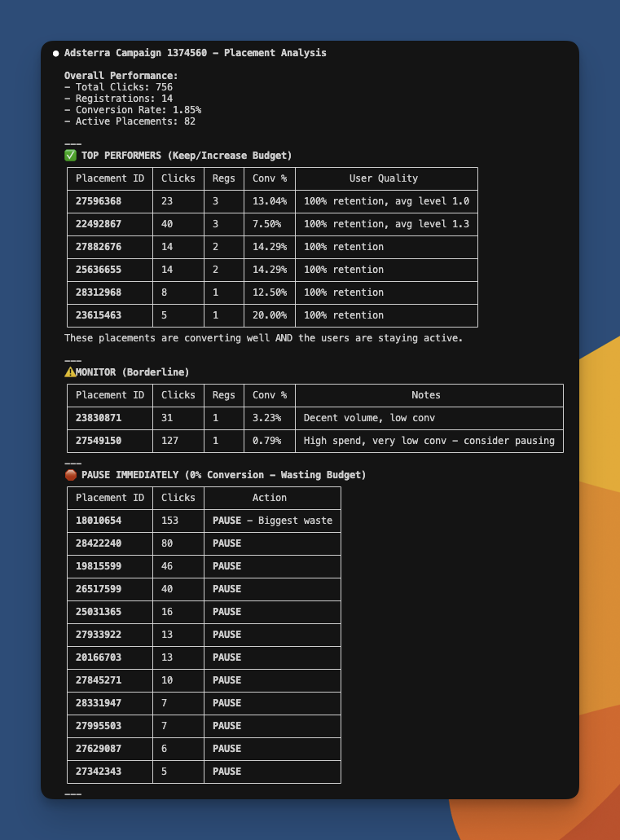Click placement ID 18010654 in pause table
This screenshot has height=840, width=620.
tap(99, 520)
